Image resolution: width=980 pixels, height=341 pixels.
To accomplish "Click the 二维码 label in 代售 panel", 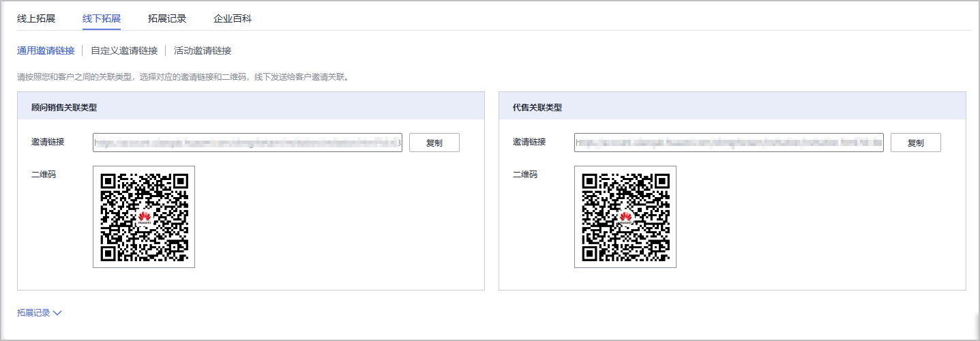I will pyautogui.click(x=525, y=175).
